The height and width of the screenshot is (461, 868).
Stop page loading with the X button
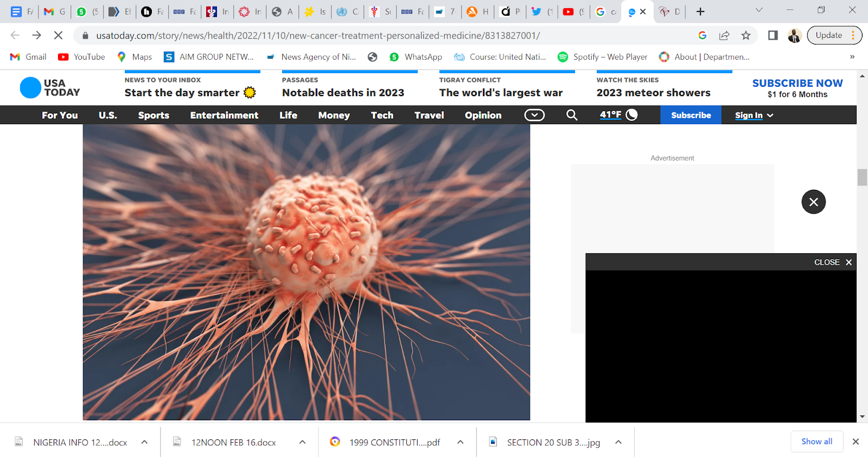pos(59,35)
